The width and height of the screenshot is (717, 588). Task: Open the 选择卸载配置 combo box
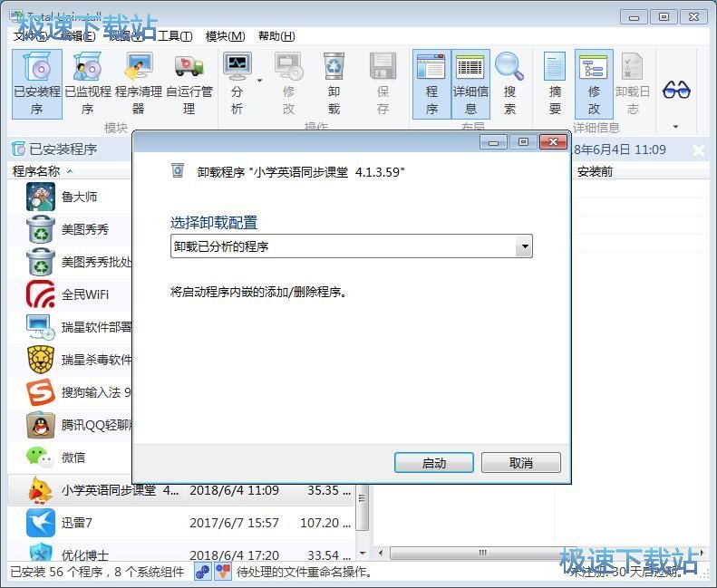351,246
